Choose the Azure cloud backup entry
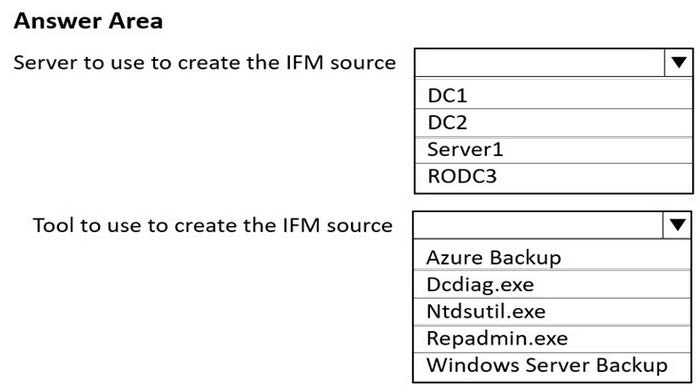700x390 pixels. (x=552, y=257)
